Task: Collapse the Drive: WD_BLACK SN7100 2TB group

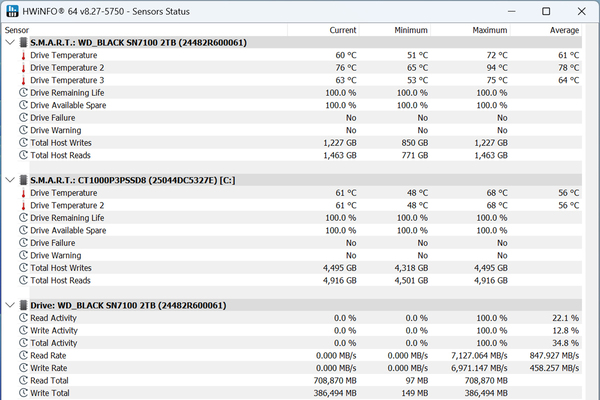Action: pos(10,305)
